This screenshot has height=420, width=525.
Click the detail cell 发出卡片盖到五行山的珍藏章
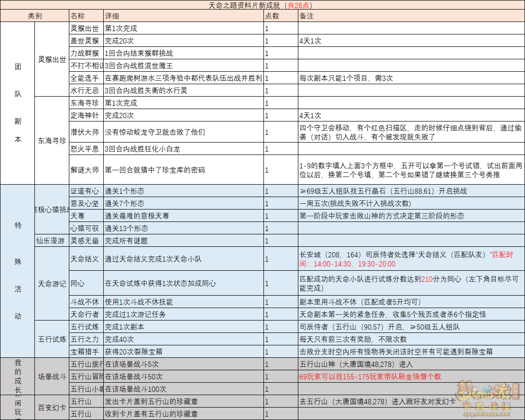click(x=184, y=401)
